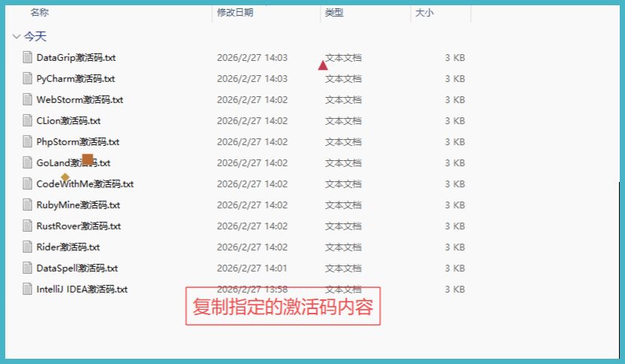
Task: Click the PhpStorm激活码.txt file icon
Action: pos(27,142)
